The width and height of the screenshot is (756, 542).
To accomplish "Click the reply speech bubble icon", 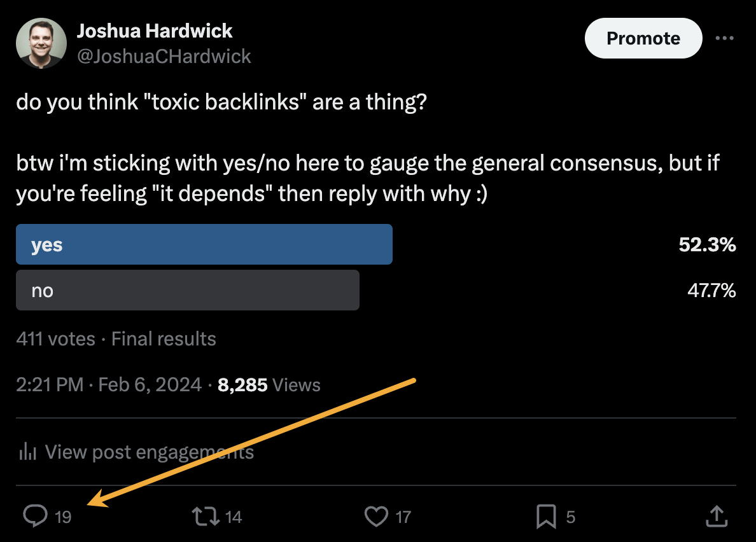I will [35, 517].
